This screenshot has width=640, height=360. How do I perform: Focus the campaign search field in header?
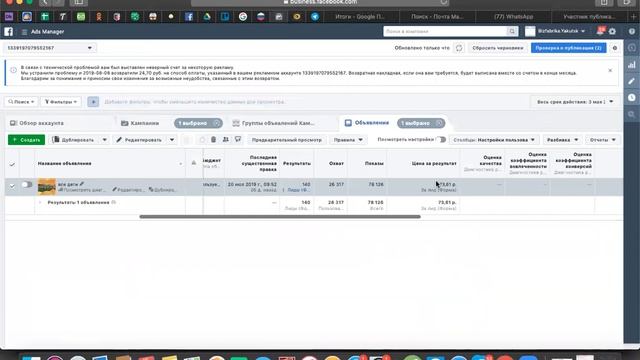click(x=445, y=31)
